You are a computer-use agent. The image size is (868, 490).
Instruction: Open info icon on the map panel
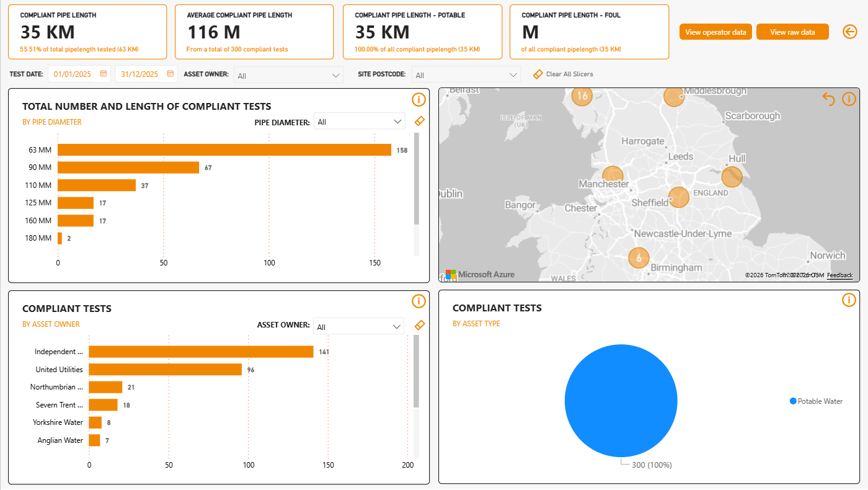coord(849,99)
